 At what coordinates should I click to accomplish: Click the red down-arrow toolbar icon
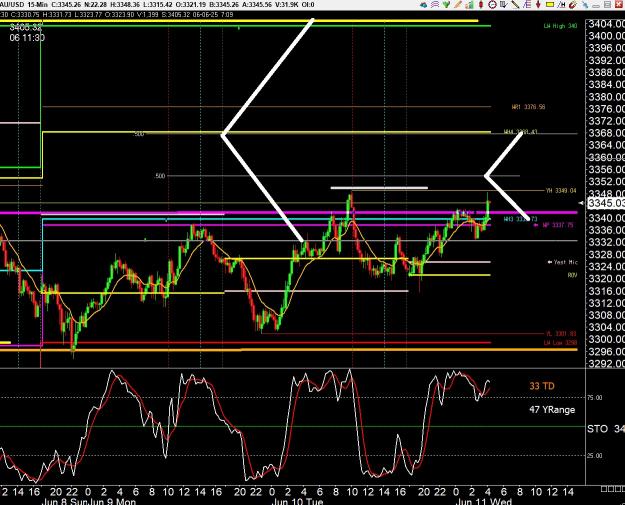538,5
